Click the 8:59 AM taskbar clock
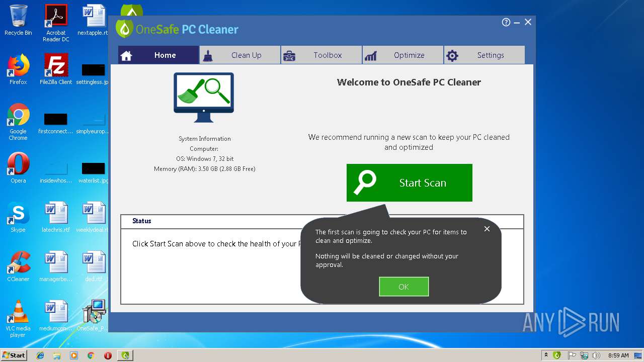Viewport: 644px width, 362px height. (x=618, y=355)
